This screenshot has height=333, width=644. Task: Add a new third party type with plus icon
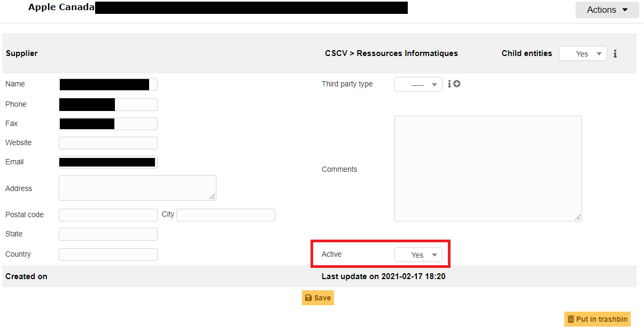point(457,84)
